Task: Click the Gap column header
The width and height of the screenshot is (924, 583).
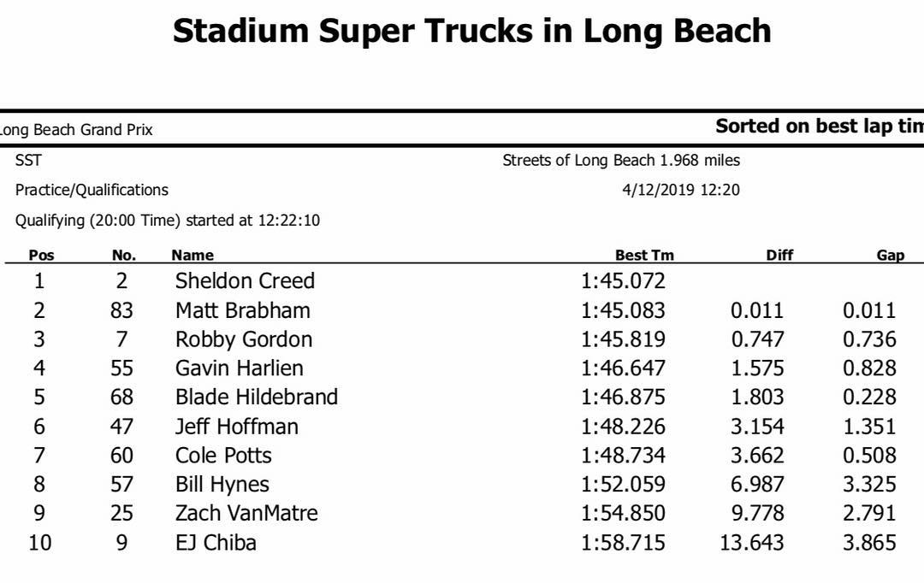Action: click(x=890, y=255)
